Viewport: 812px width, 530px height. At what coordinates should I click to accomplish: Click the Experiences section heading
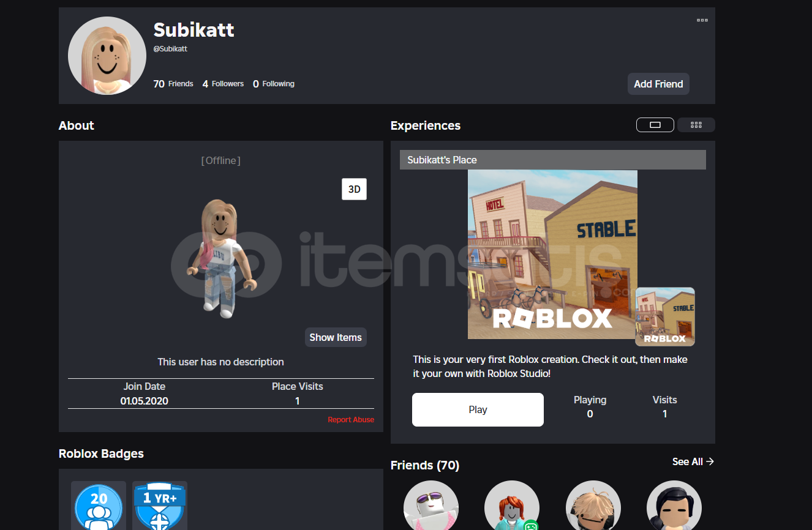point(426,125)
